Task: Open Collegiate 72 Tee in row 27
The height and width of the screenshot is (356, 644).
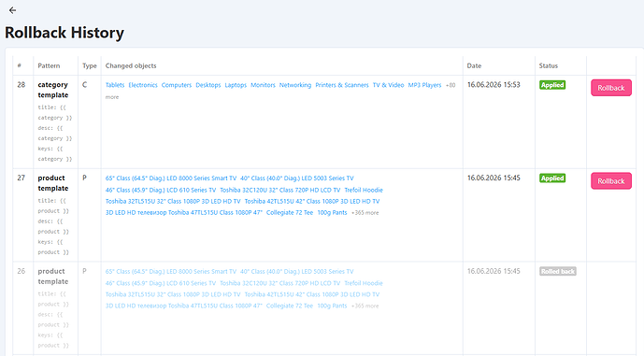Action: pyautogui.click(x=290, y=213)
